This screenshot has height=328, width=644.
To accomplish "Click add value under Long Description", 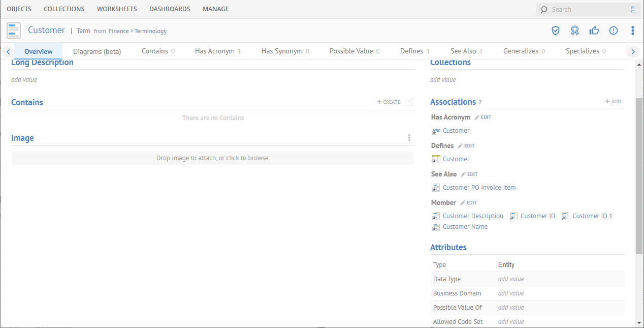I will [23, 79].
